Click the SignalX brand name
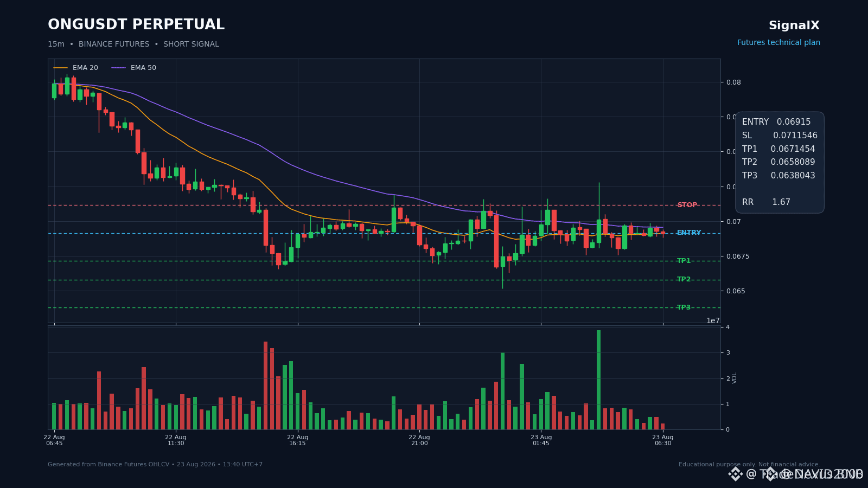 pyautogui.click(x=794, y=25)
